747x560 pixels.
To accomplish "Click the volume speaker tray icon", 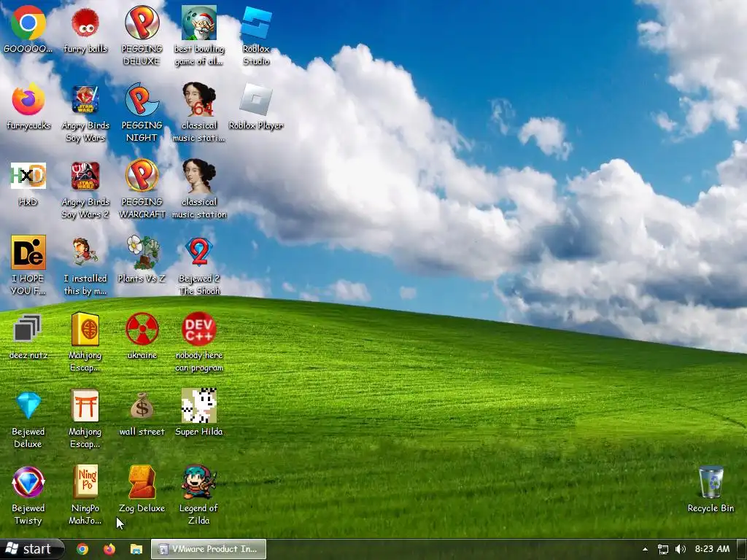I will 681,549.
